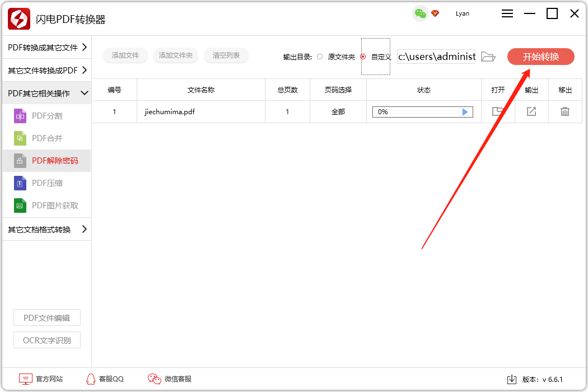Click the output path input field
The width and height of the screenshot is (588, 392).
(436, 57)
